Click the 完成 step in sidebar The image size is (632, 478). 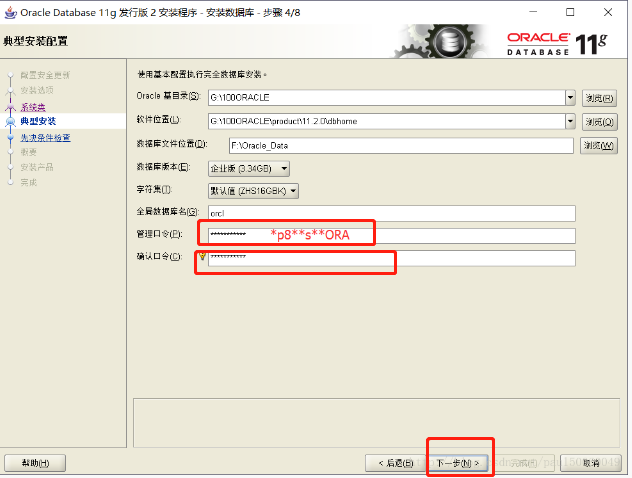click(29, 183)
